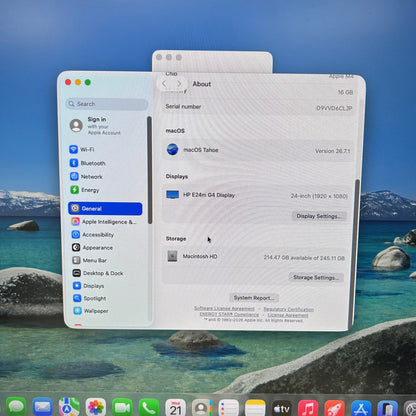This screenshot has height=416, width=416.
Task: Go forward with the toolbar forward arrow
Action: coord(179,84)
